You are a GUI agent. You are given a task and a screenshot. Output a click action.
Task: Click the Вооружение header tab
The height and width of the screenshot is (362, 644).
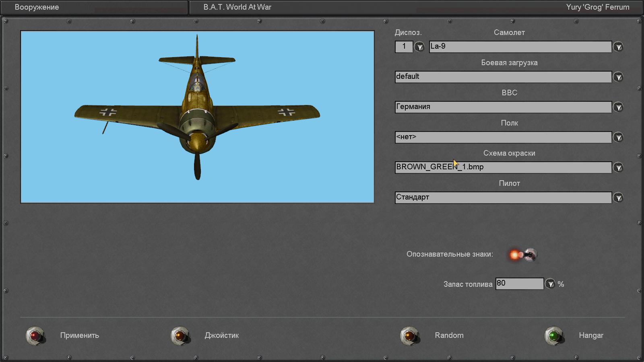click(x=37, y=7)
